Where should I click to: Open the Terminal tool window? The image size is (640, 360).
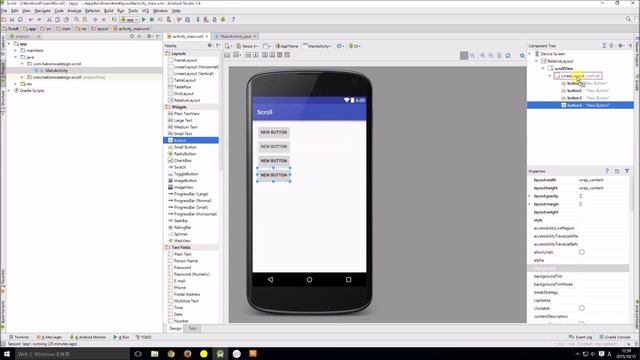click(19, 337)
